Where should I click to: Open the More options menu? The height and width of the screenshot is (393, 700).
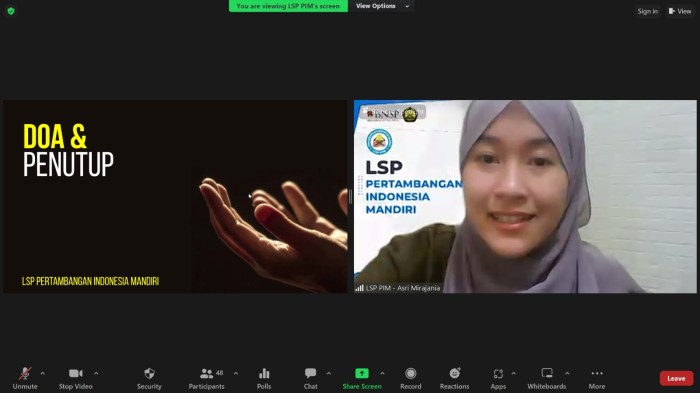click(x=597, y=378)
